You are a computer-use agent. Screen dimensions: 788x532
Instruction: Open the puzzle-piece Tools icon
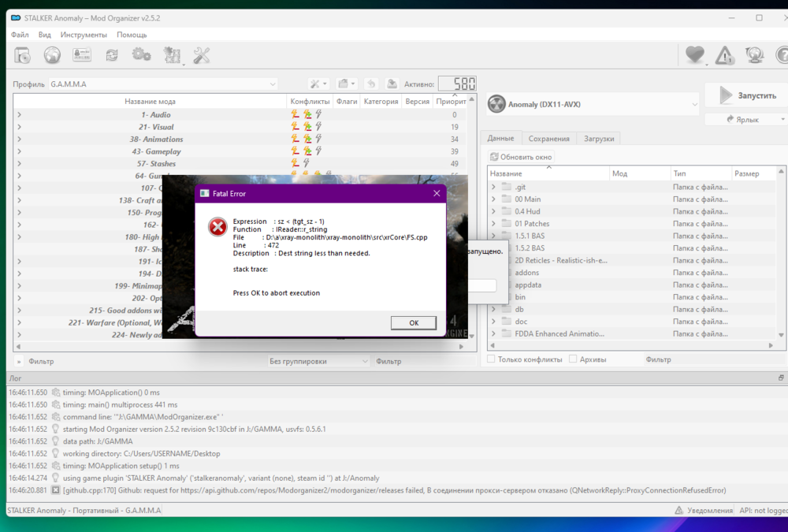tap(172, 55)
